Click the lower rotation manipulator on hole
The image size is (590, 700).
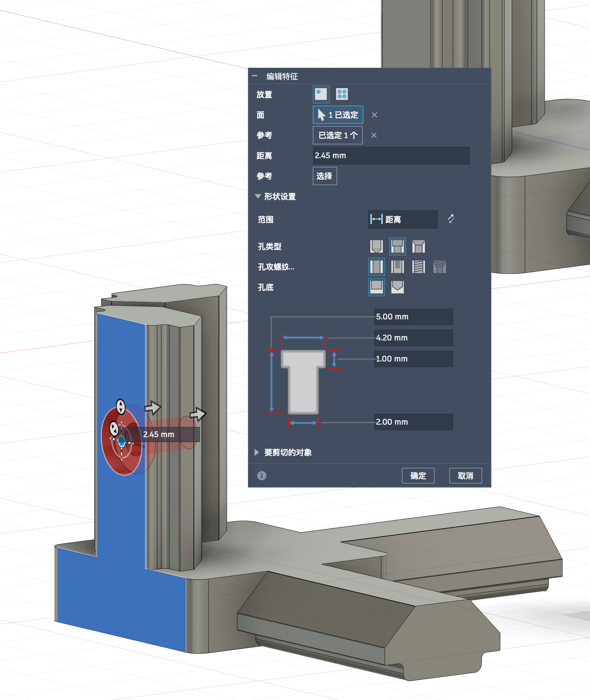click(114, 428)
